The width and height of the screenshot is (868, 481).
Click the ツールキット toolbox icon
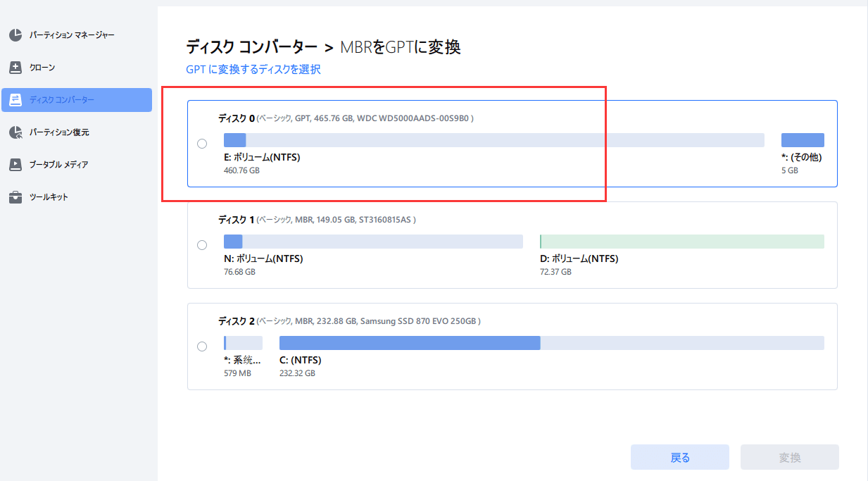click(x=14, y=196)
